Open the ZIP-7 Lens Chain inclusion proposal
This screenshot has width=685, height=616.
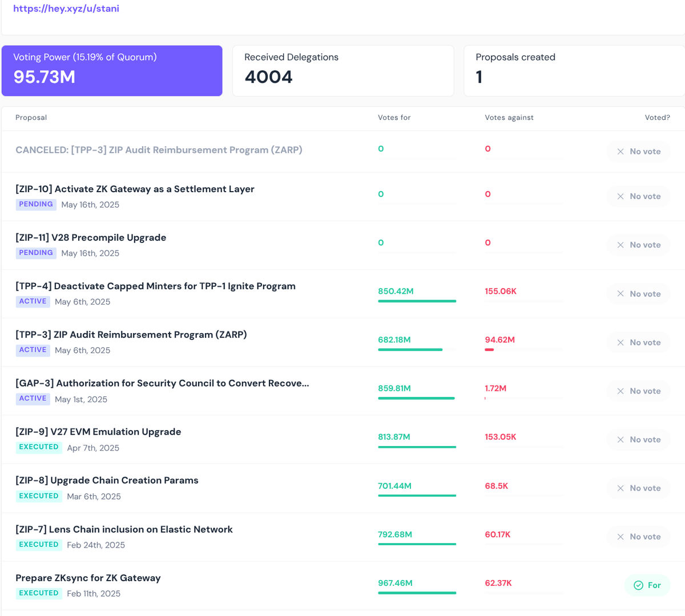(x=124, y=529)
